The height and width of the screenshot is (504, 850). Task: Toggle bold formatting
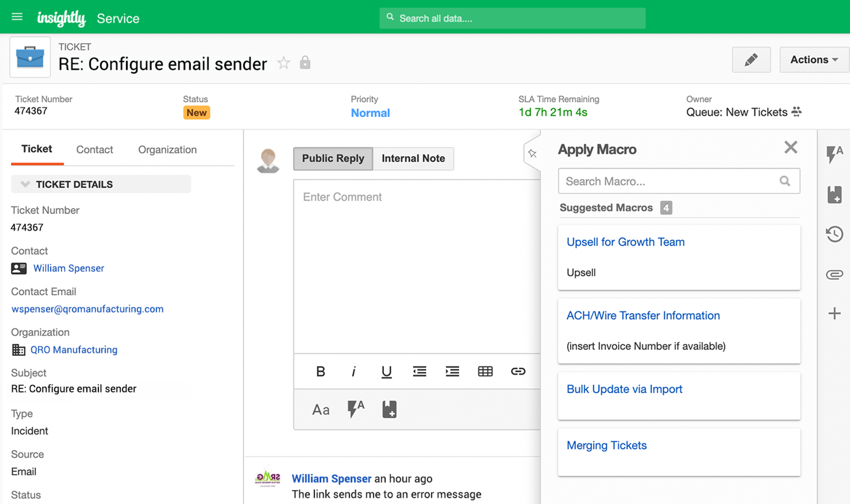click(321, 371)
